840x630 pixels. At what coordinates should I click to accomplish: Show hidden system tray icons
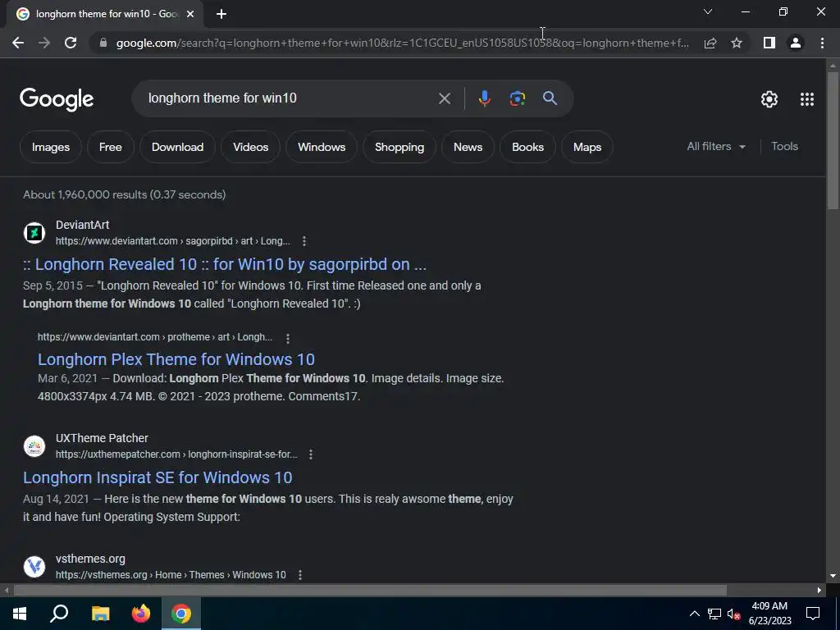[x=694, y=614]
